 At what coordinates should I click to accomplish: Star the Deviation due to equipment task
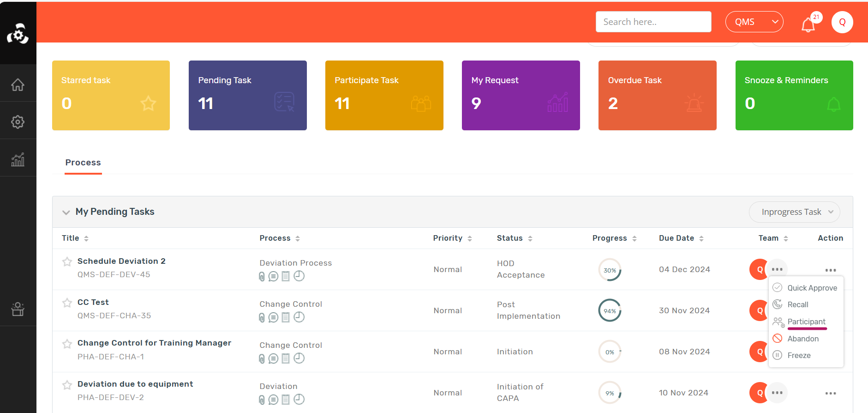[67, 385]
